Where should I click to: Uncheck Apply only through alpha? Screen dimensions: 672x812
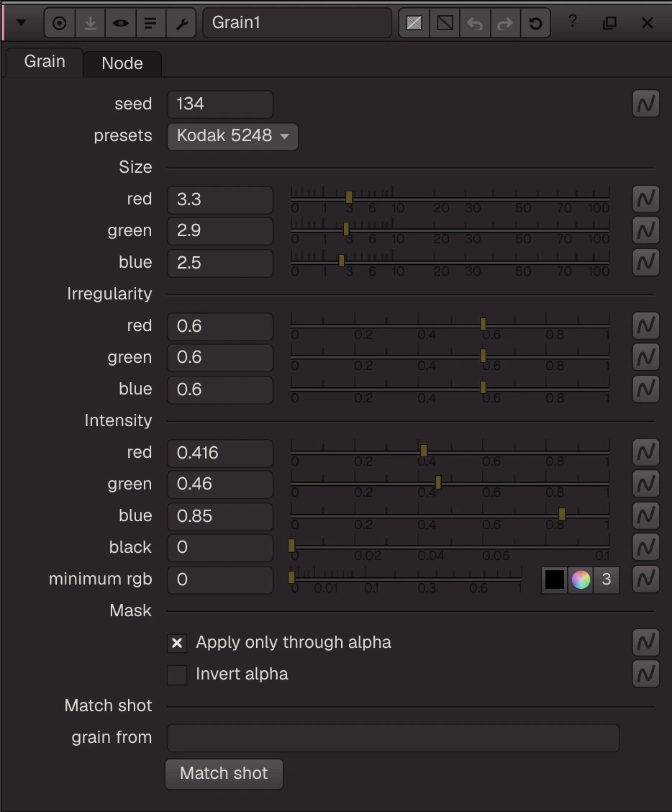[x=177, y=643]
